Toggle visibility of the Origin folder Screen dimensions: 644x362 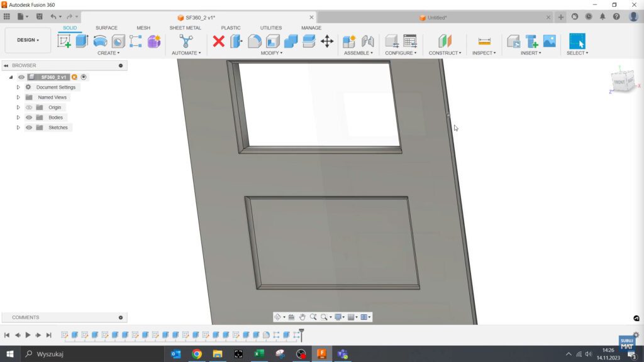point(29,107)
